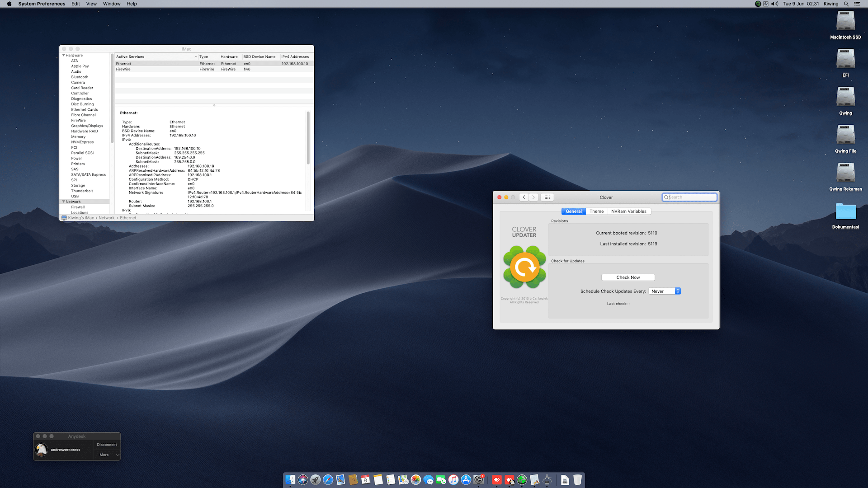Open the View menu
Image resolution: width=868 pixels, height=488 pixels.
click(x=91, y=4)
